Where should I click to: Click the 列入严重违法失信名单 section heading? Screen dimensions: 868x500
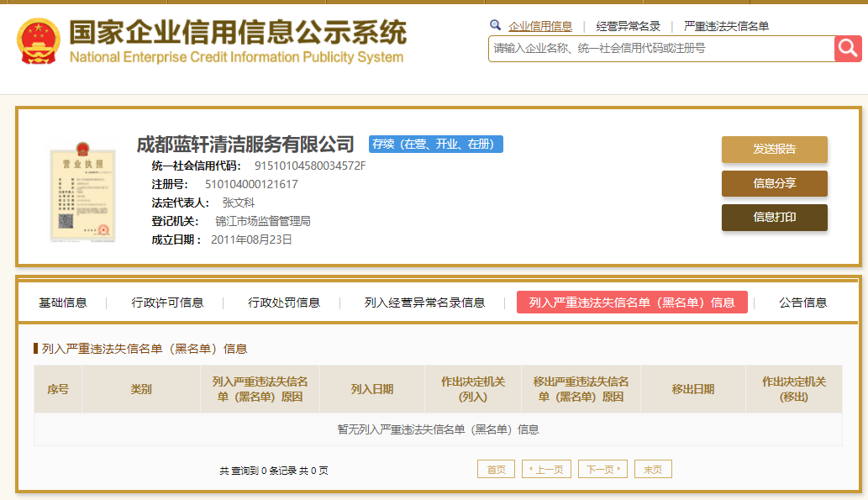click(x=145, y=349)
